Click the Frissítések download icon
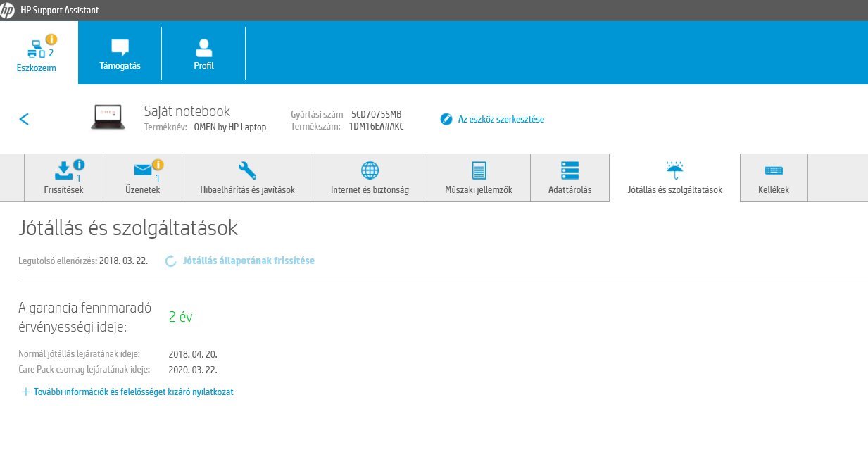Image resolution: width=868 pixels, height=457 pixels. 63,170
